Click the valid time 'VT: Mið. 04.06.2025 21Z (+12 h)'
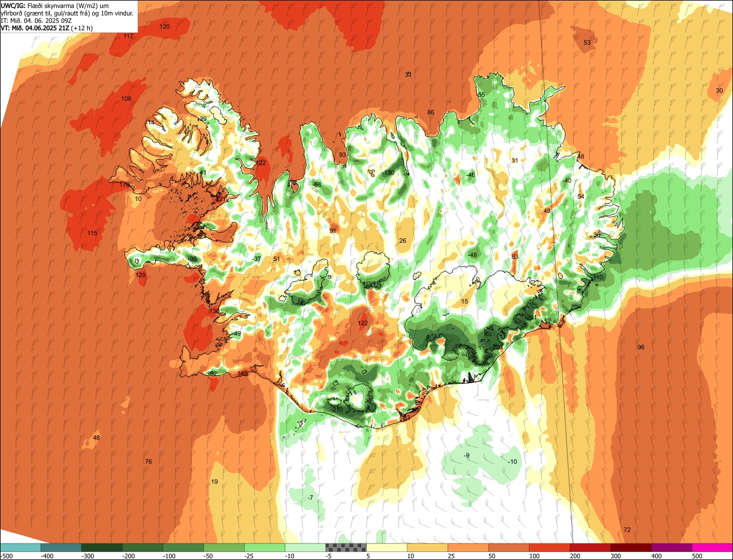The image size is (733, 560). [47, 27]
